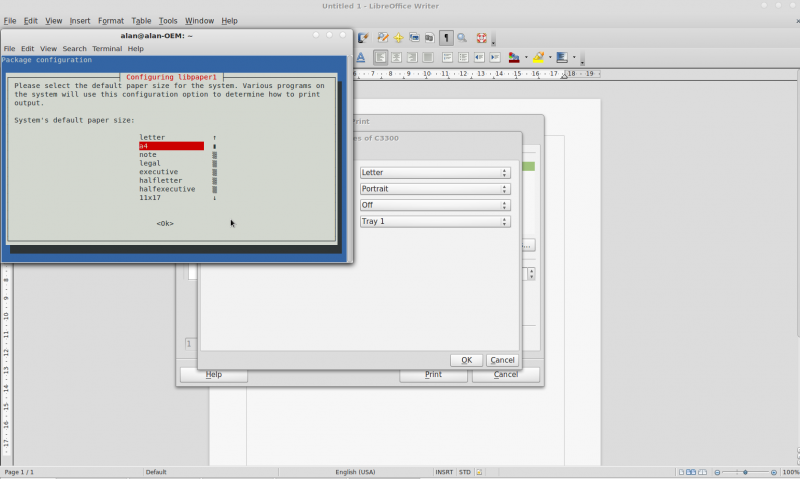The height and width of the screenshot is (479, 800).
Task: Click the Data Sources icon
Action: click(430, 38)
